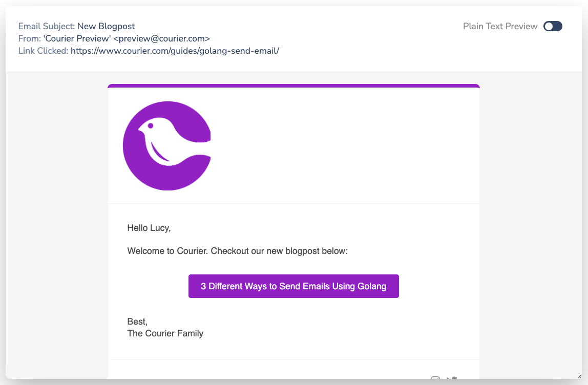Click the resize handle in the corner
588x385 pixels.
pos(579,376)
